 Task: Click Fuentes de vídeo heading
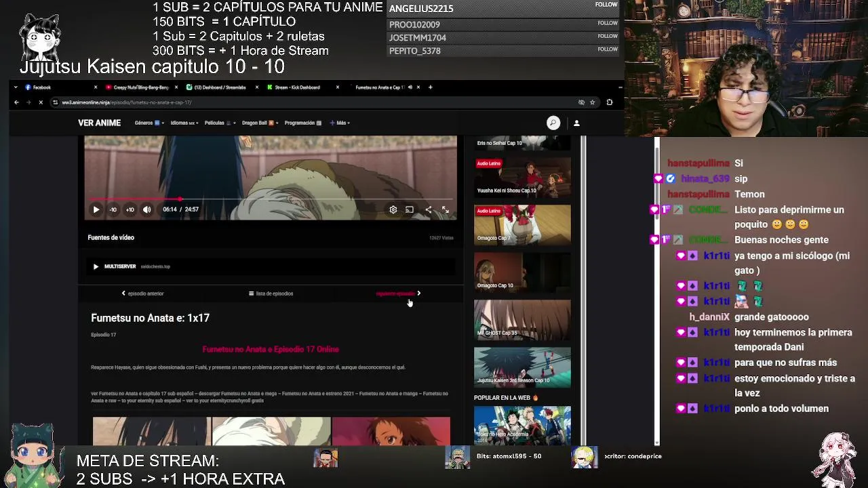click(x=111, y=238)
